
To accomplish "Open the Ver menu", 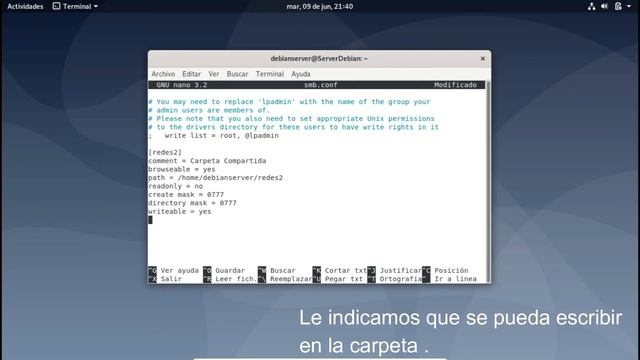I will (214, 74).
